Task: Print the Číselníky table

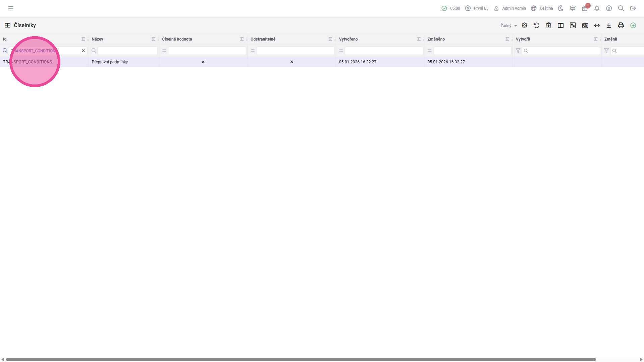Action: pos(621,25)
